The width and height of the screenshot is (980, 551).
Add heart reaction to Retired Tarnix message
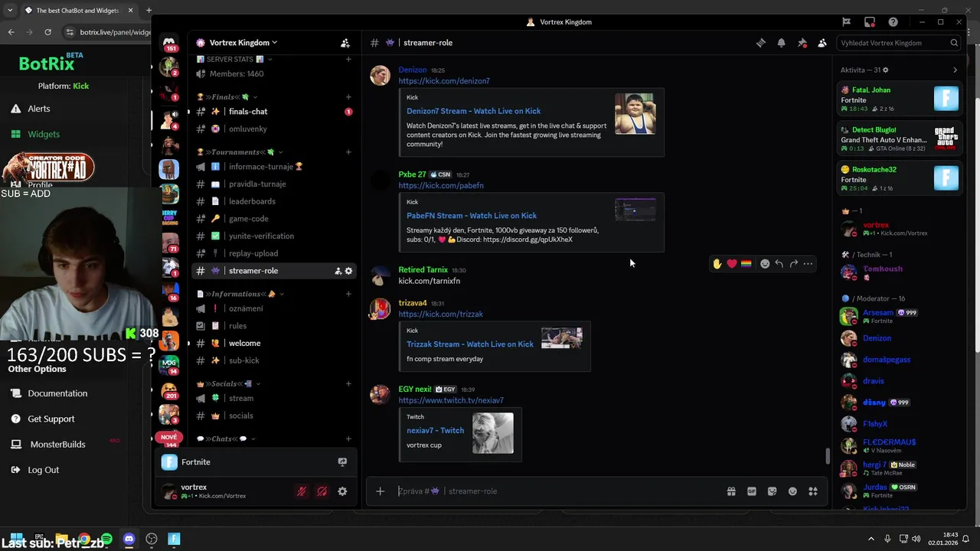(732, 263)
